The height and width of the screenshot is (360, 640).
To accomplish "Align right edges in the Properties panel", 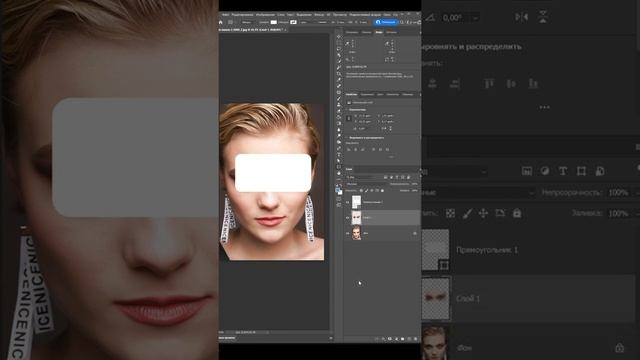I will point(363,149).
